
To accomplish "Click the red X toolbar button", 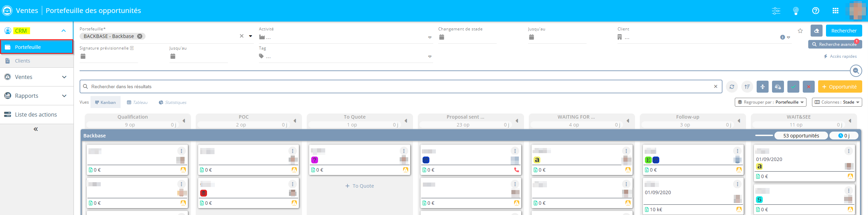I will (x=809, y=87).
